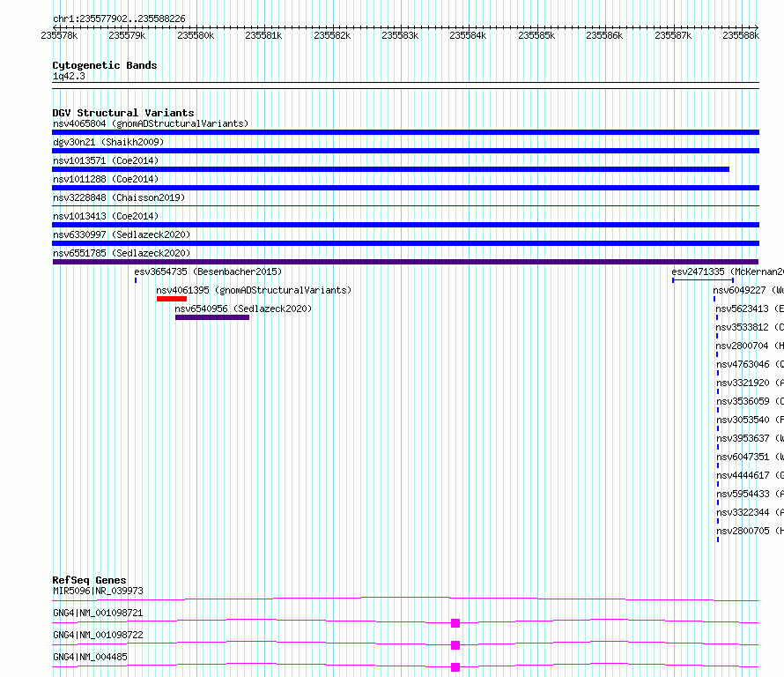Click the nsv1013571 (Coe2014) blue bar
This screenshot has width=784, height=677.
pos(390,169)
